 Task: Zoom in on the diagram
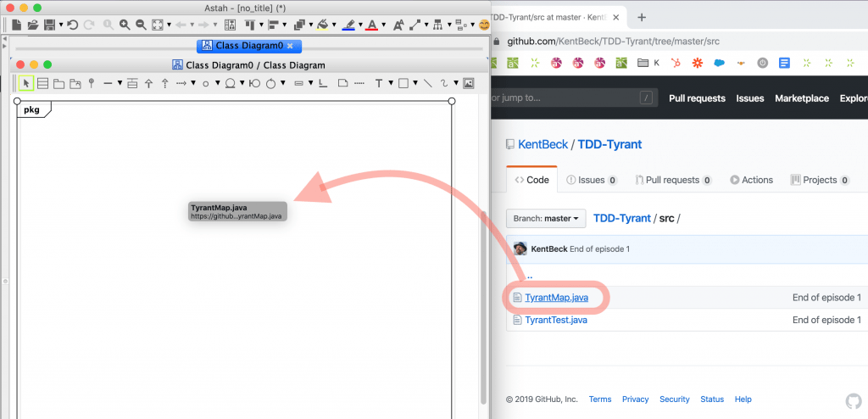pyautogui.click(x=125, y=25)
